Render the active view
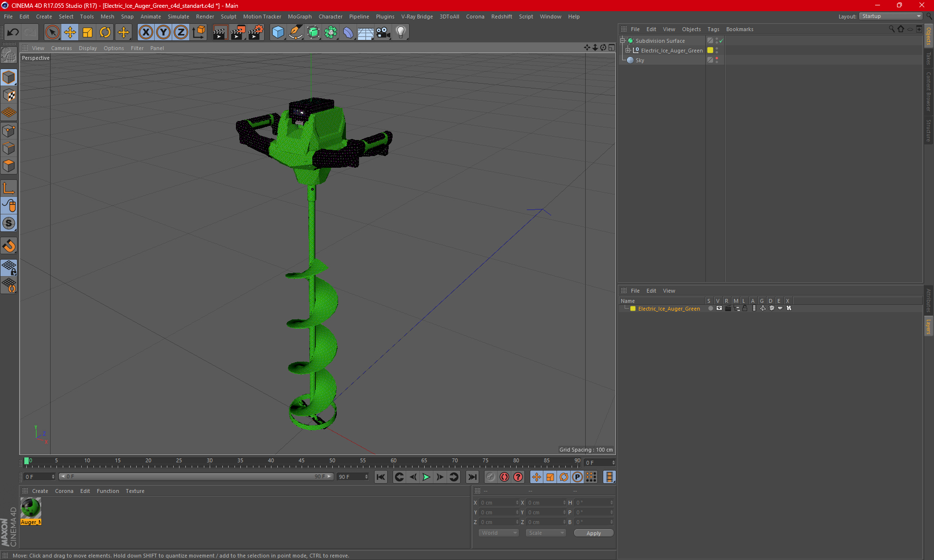Image resolution: width=934 pixels, height=560 pixels. tap(220, 33)
